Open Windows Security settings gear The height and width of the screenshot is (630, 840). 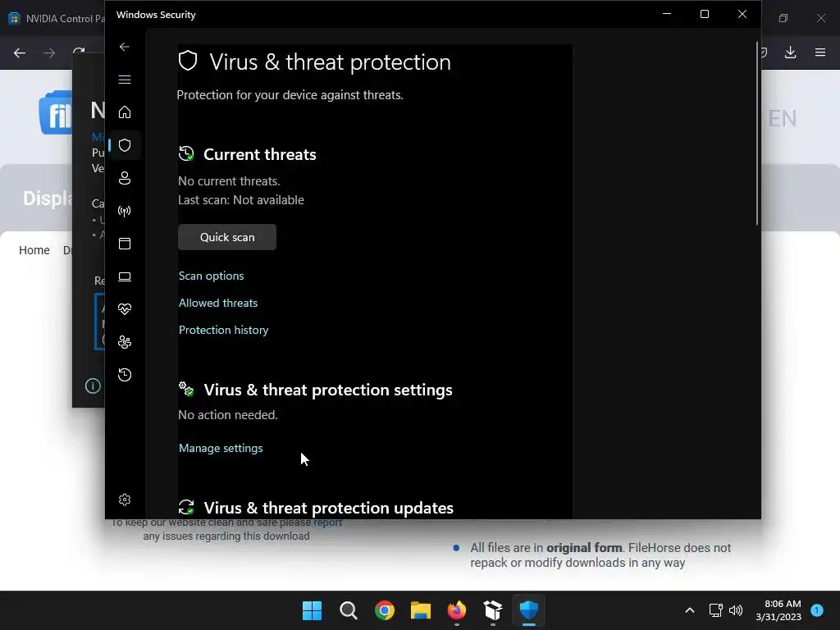coord(125,500)
